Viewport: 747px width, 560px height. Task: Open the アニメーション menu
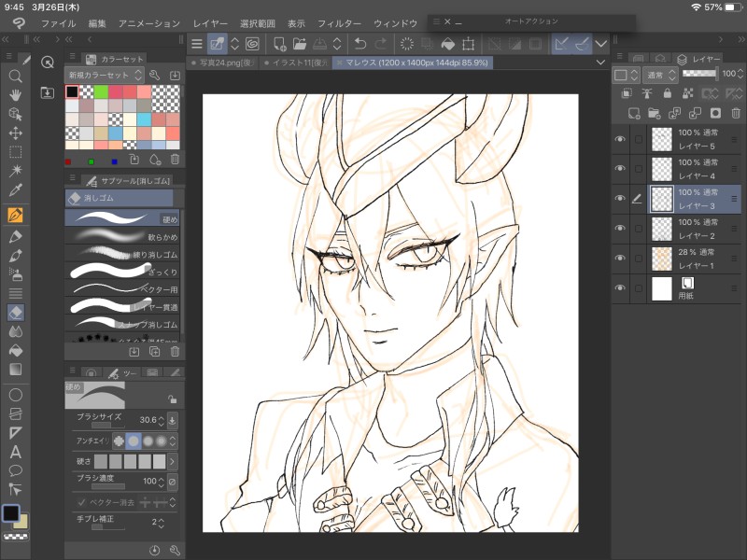149,23
